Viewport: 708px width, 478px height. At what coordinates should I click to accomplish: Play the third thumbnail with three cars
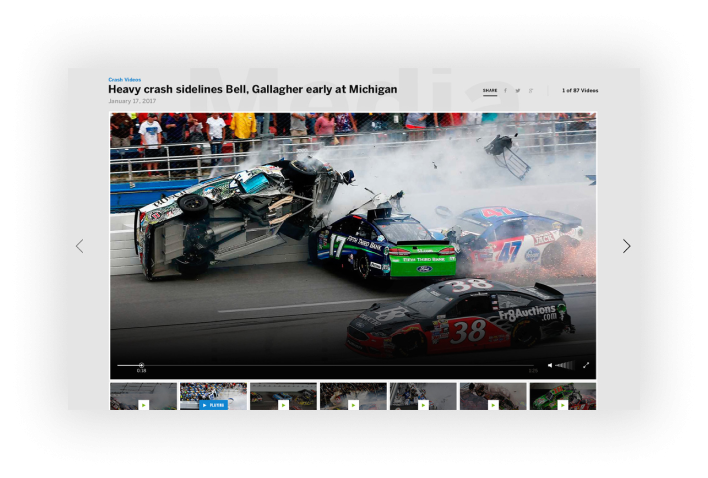click(284, 396)
